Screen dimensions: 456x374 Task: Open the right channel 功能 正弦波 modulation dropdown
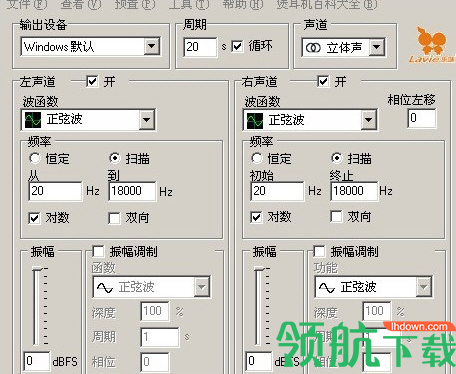[x=374, y=287]
